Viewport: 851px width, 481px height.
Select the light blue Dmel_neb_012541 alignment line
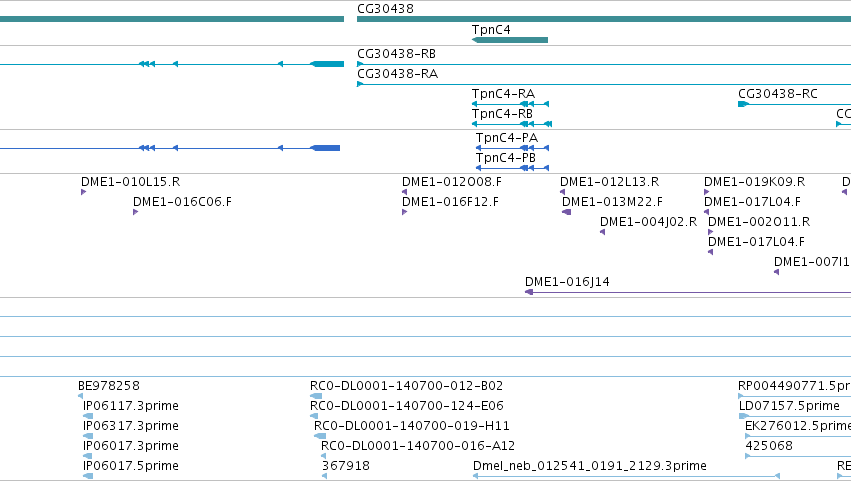pos(626,476)
